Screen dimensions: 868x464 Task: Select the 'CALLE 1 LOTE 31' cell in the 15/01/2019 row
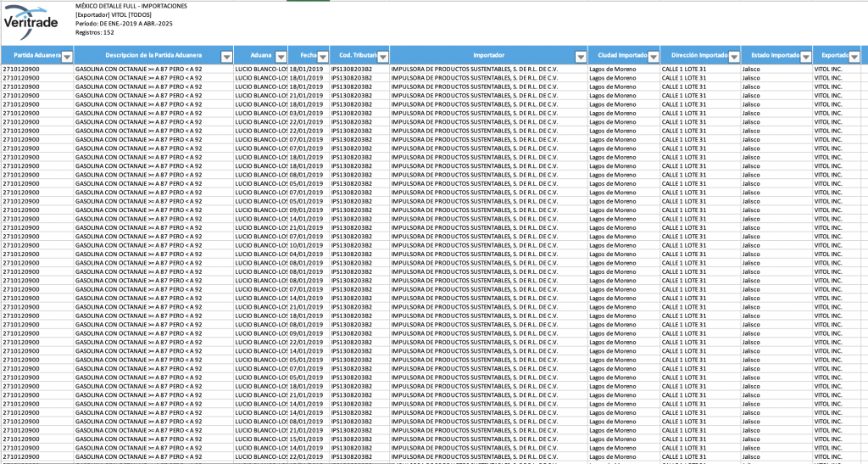[x=700, y=439]
